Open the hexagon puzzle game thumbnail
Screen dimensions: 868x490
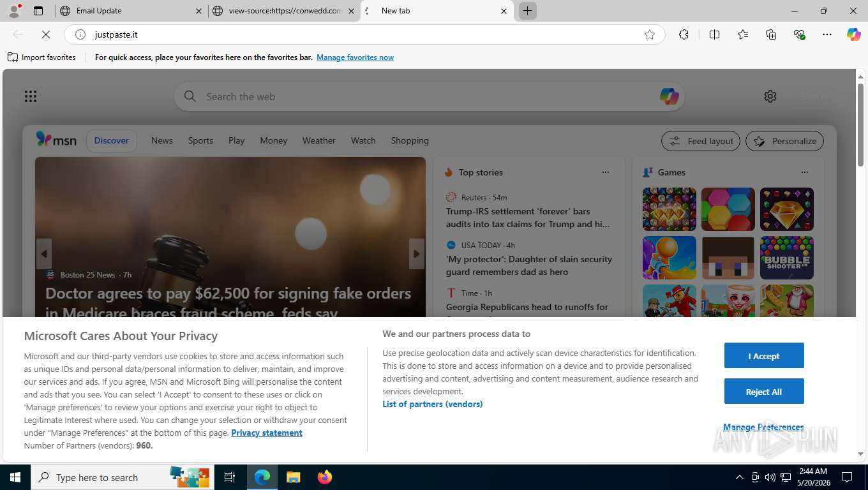click(x=728, y=209)
